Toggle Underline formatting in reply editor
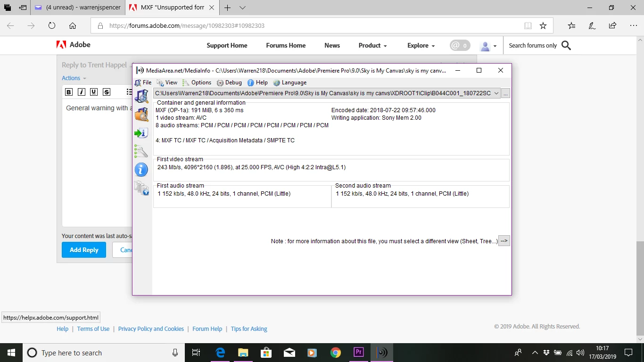Image resolution: width=644 pixels, height=362 pixels. [x=94, y=92]
